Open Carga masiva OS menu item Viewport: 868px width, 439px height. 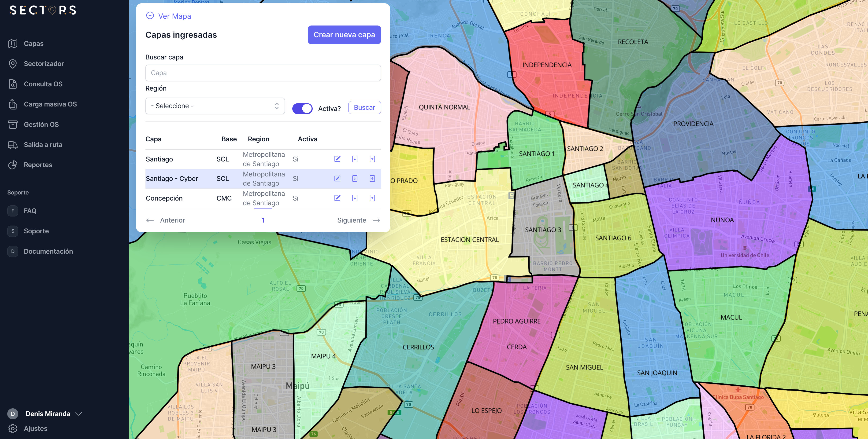click(50, 104)
